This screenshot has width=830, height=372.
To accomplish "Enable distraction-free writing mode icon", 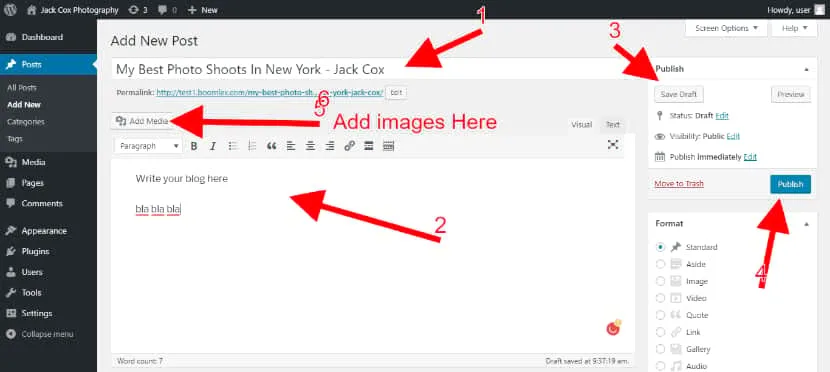I will pos(613,144).
